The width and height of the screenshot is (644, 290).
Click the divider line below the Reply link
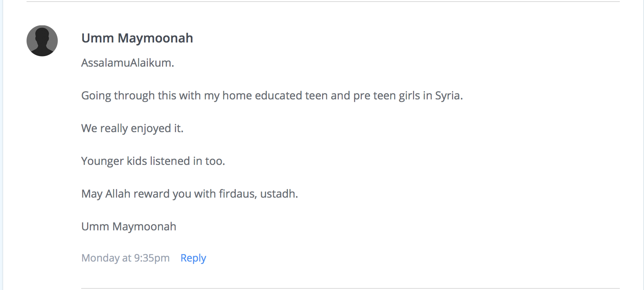tap(350, 288)
